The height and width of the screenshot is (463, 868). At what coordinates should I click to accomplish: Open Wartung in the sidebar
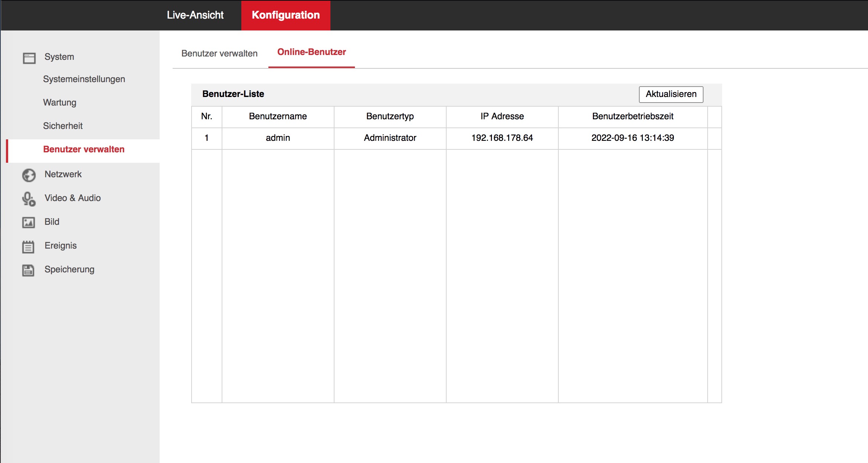click(59, 103)
